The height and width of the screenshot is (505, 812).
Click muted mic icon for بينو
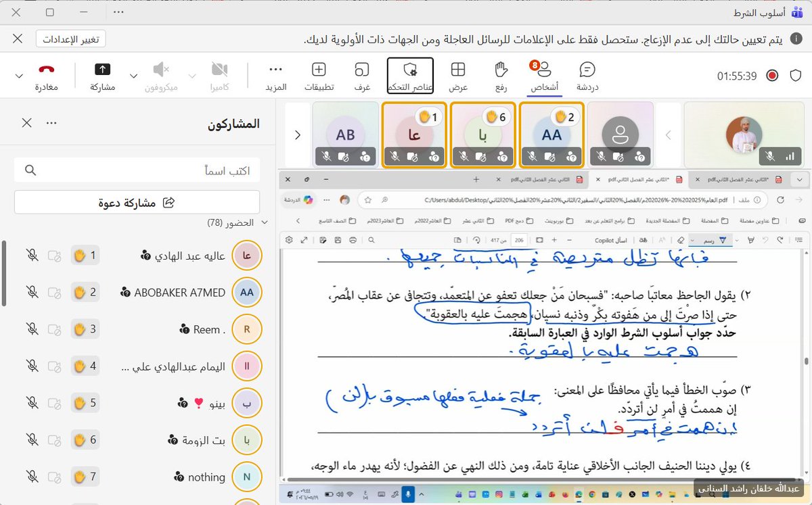32,403
